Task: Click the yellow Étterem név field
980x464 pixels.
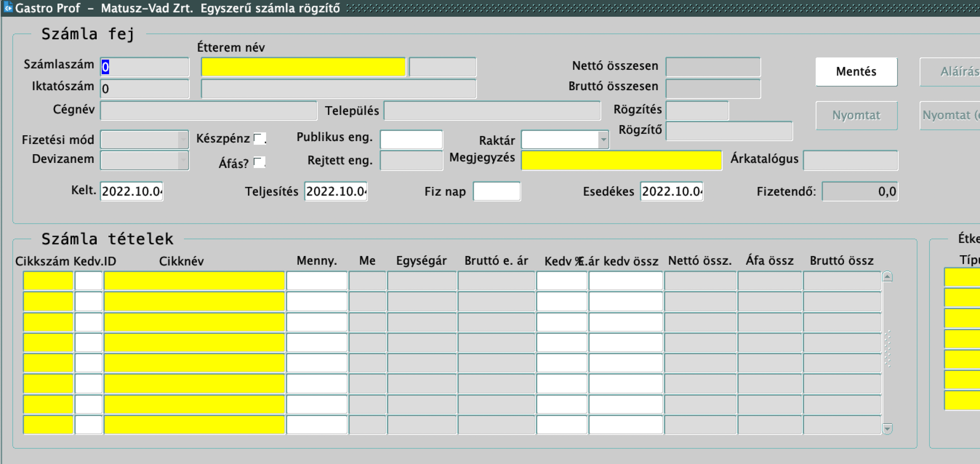Action: 303,67
